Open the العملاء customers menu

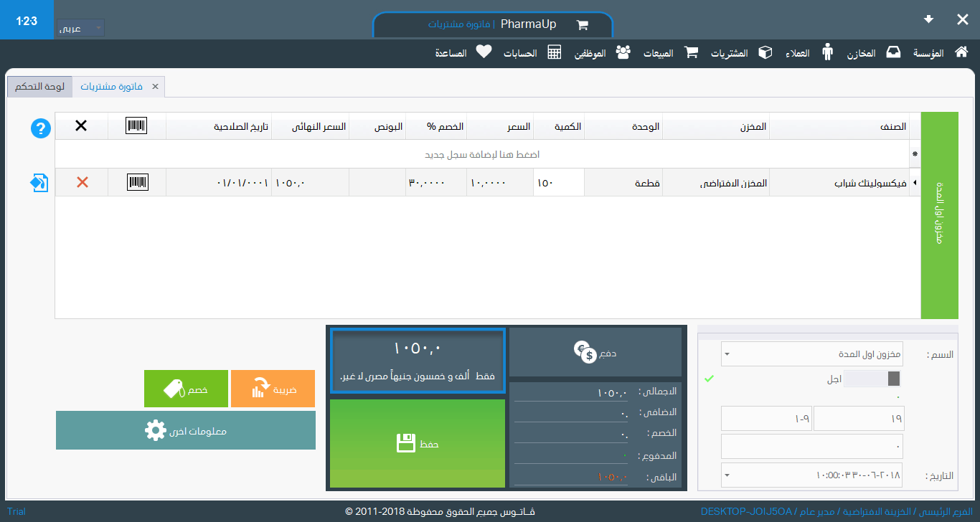809,53
